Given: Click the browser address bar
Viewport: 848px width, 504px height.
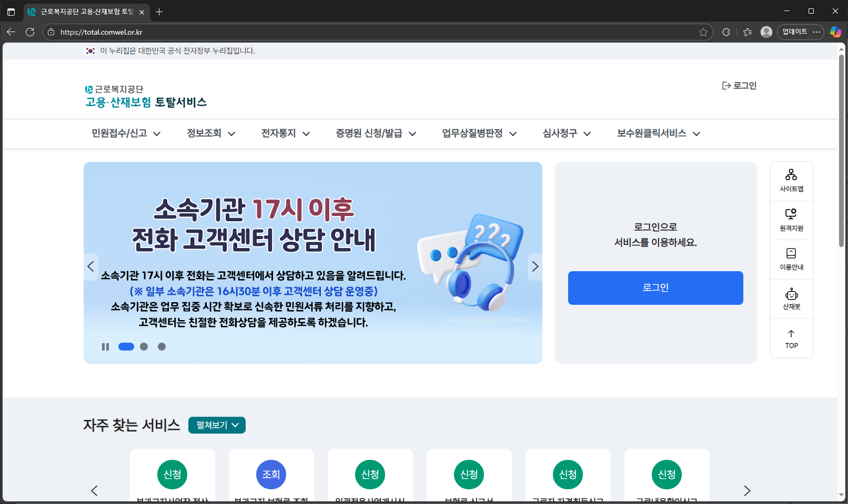Looking at the screenshot, I should (368, 32).
